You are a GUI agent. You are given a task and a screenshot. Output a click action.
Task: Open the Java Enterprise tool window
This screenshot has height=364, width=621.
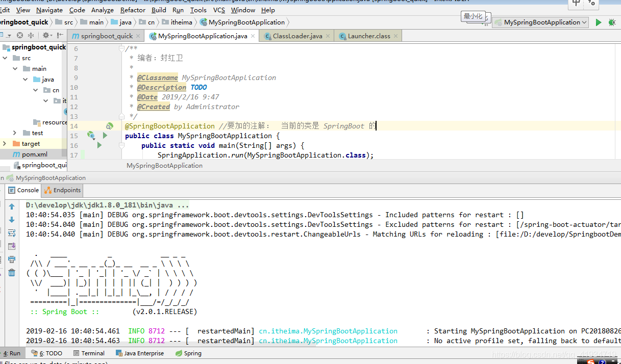point(140,353)
